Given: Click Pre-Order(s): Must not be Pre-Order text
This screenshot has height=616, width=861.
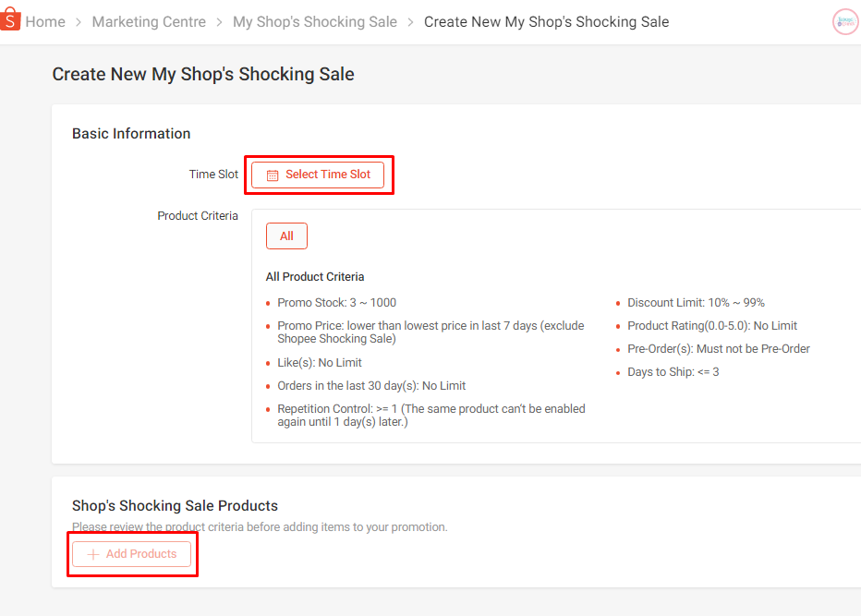Looking at the screenshot, I should pyautogui.click(x=719, y=348).
